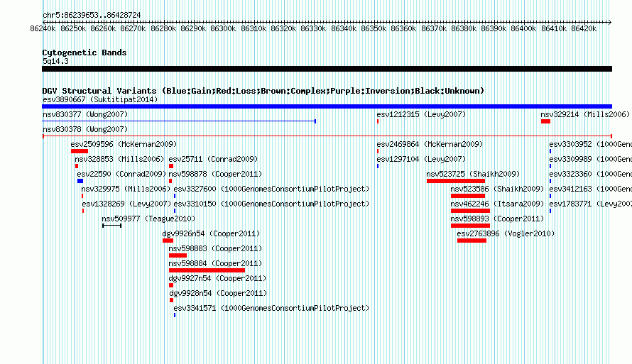The image size is (632, 364).
Task: Click the esv3412163 variant label
Action: [591, 189]
